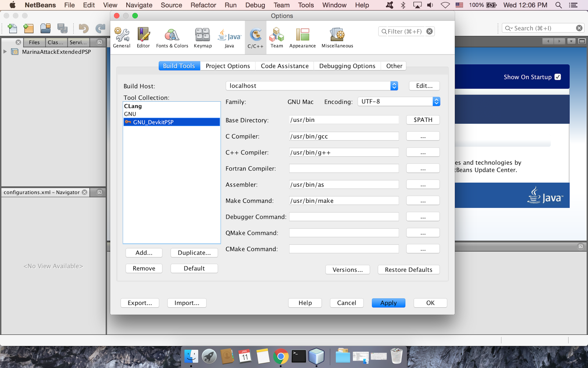Image resolution: width=588 pixels, height=368 pixels.
Task: Click in the C Compiler path field
Action: click(344, 136)
